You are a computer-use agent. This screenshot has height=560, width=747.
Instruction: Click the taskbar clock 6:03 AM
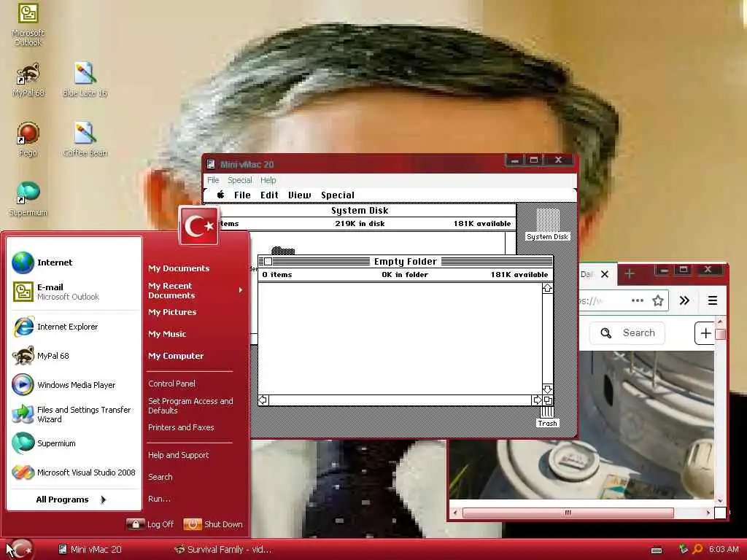(x=724, y=549)
